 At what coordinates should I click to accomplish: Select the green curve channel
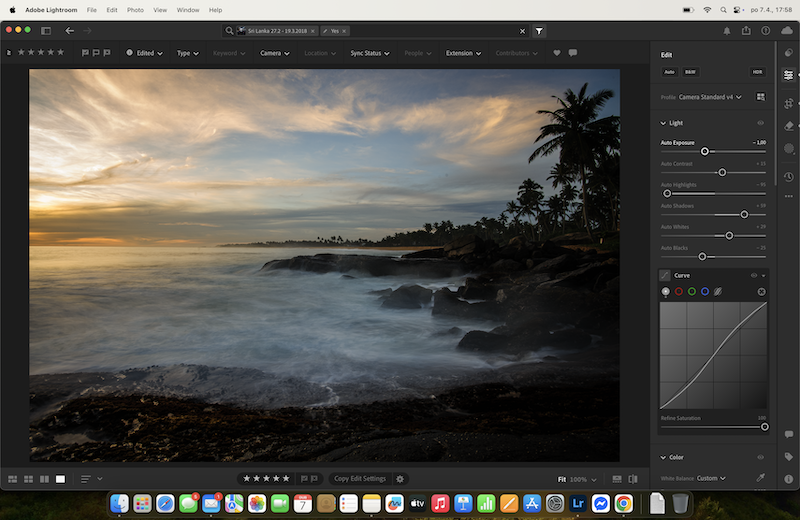692,291
